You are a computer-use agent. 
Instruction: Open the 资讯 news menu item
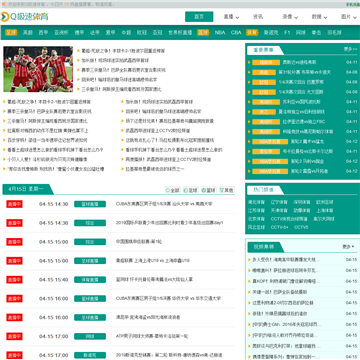[258, 17]
